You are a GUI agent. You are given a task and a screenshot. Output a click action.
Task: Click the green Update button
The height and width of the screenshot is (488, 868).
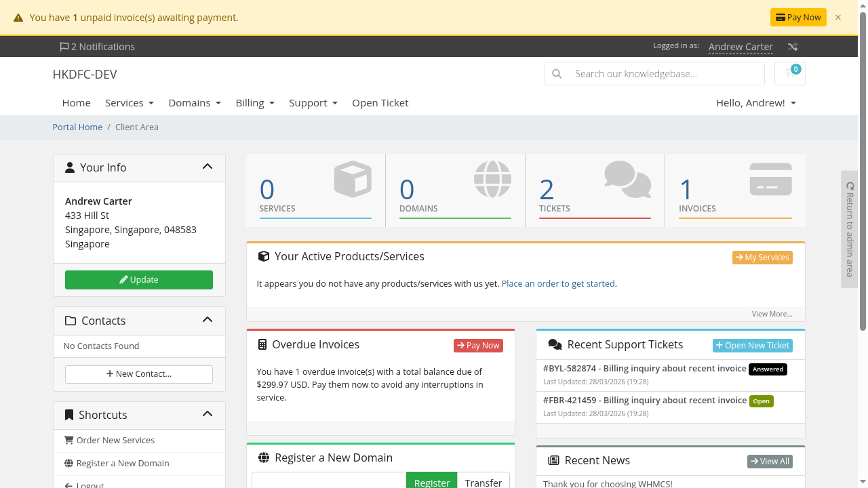(139, 280)
